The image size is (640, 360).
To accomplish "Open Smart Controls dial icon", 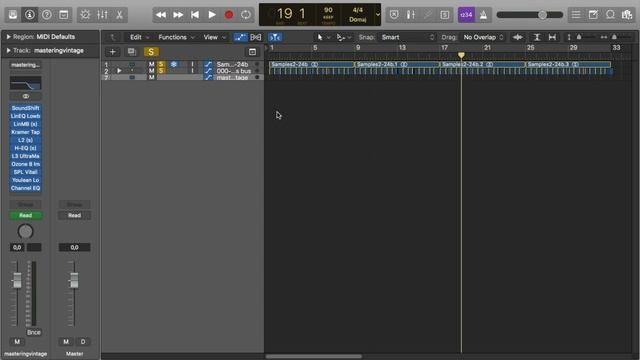I will (85, 15).
